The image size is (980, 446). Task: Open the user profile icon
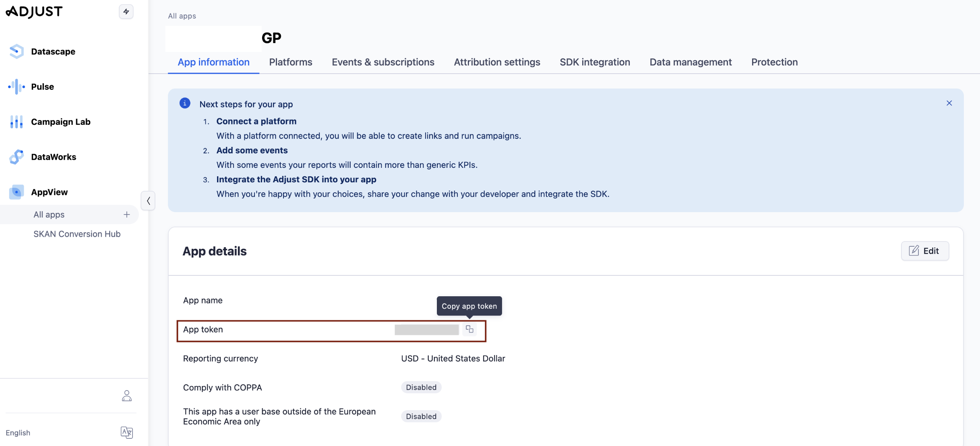coord(126,396)
